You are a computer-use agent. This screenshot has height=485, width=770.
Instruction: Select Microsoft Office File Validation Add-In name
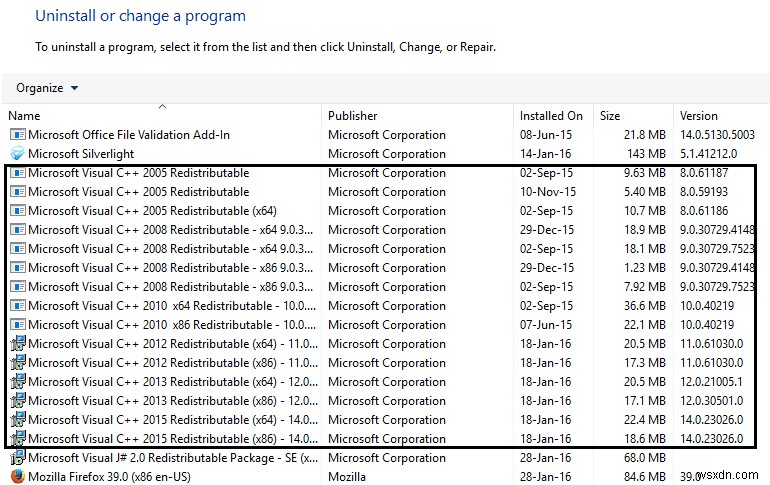[x=129, y=135]
